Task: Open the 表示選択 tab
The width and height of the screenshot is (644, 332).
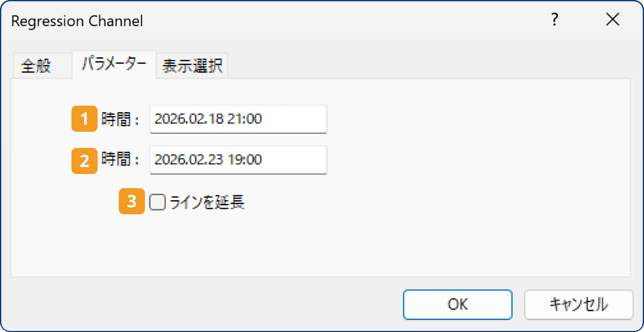Action: click(x=192, y=65)
